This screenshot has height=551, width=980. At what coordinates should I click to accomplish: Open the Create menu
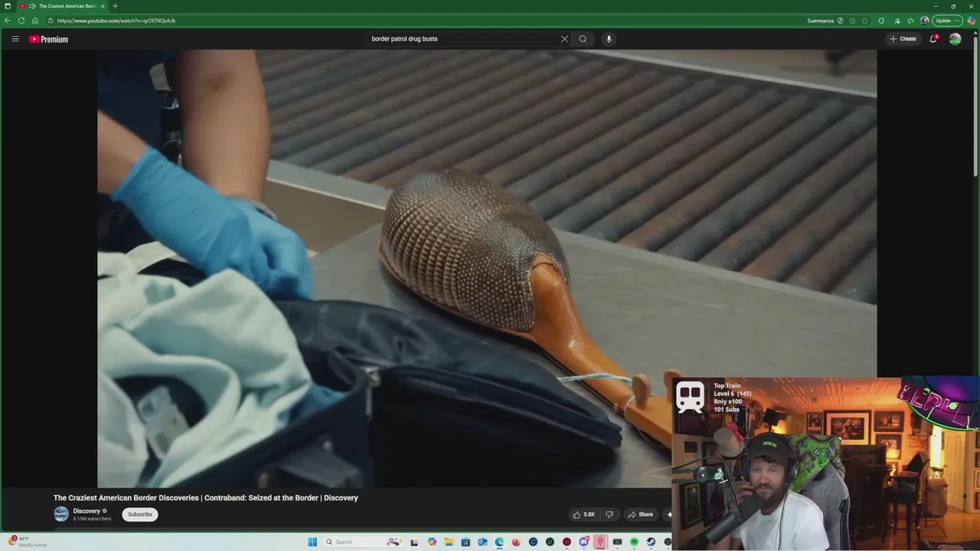pyautogui.click(x=903, y=39)
